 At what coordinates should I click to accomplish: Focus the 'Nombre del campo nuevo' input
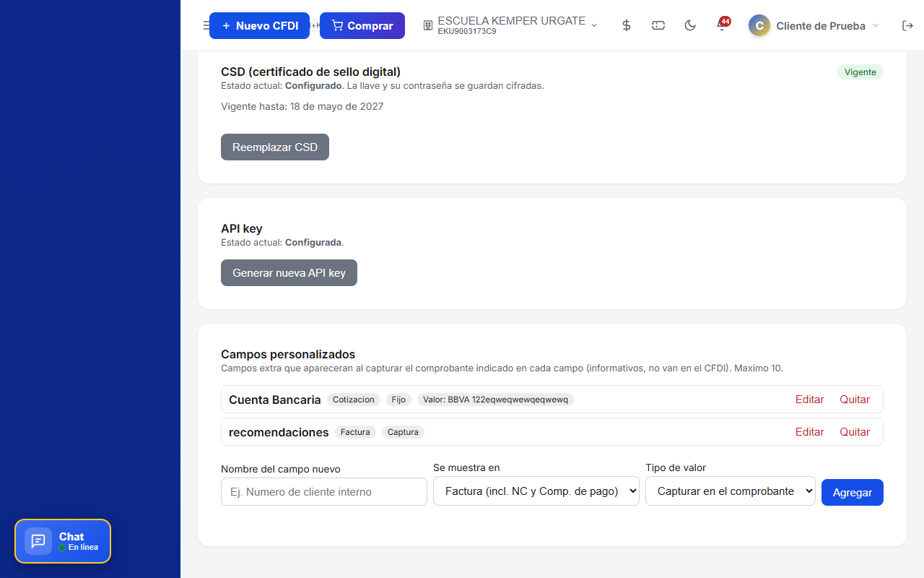[324, 491]
